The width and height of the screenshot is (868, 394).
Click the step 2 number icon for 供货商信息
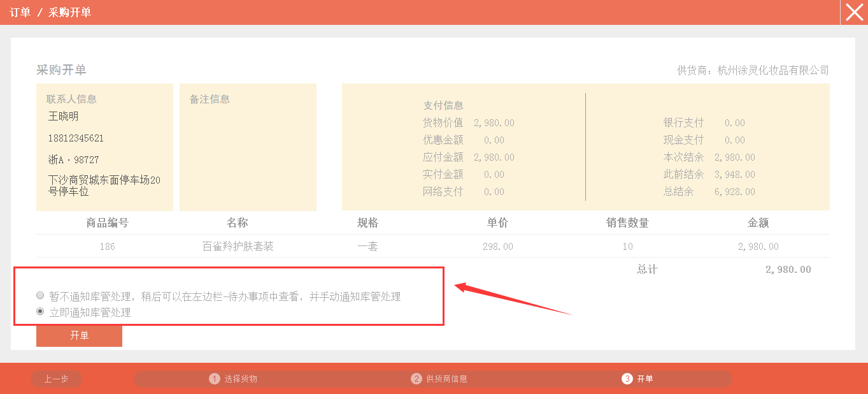click(416, 379)
